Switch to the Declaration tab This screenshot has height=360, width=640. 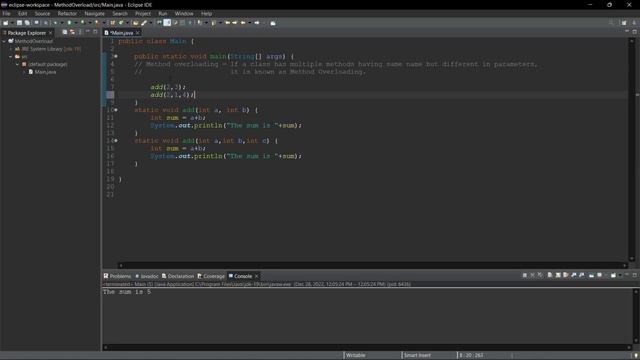tap(178, 276)
